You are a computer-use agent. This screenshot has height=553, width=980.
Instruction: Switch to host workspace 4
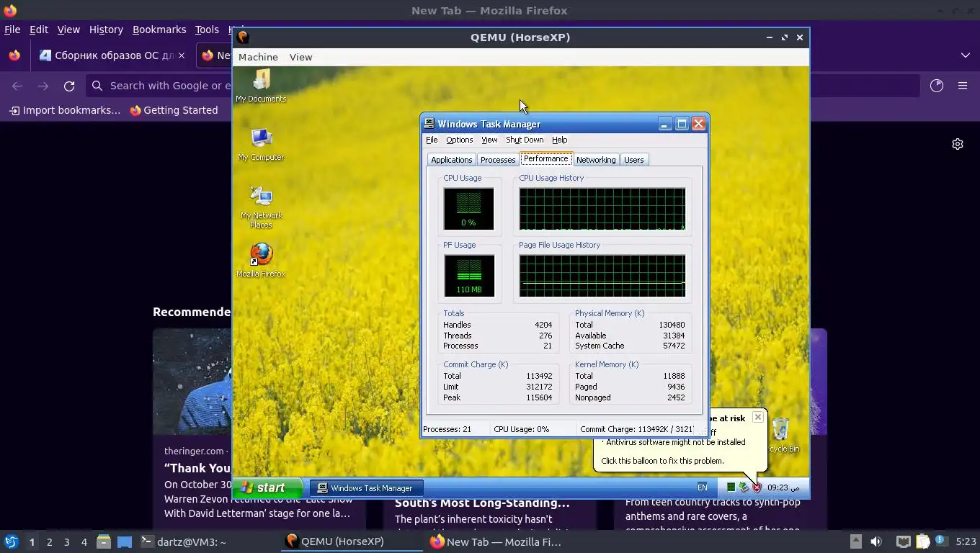[x=84, y=541]
